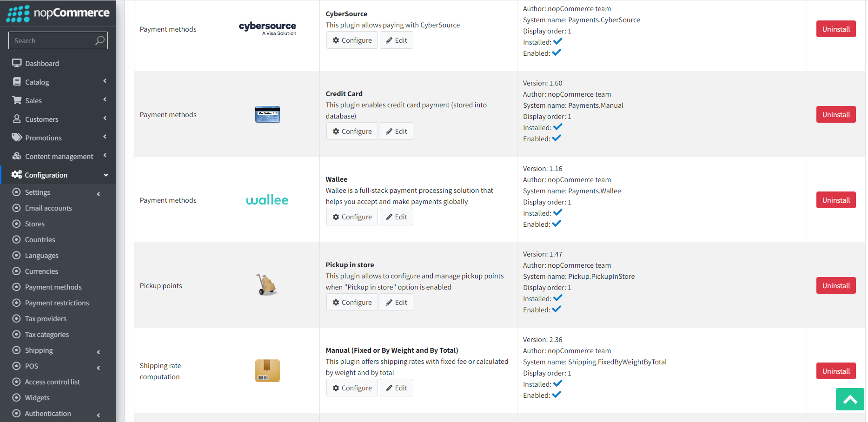The image size is (868, 422).
Task: Click the nopCommerce logo
Action: click(58, 13)
